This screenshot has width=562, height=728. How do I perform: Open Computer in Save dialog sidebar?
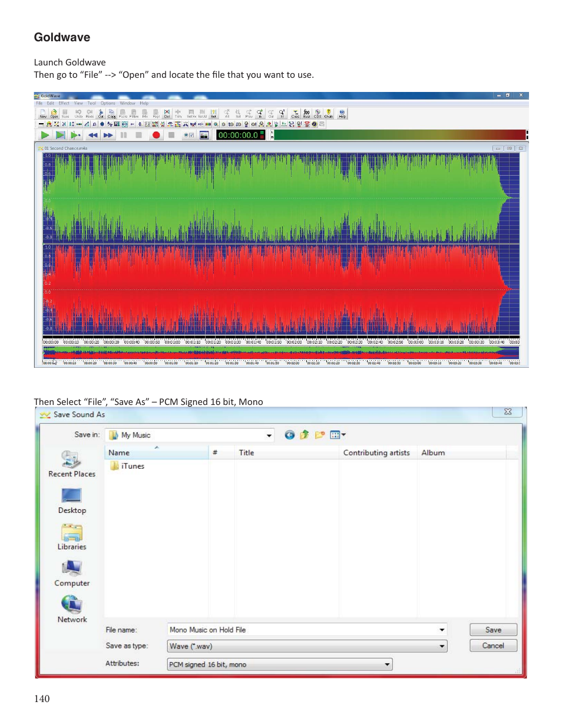click(x=72, y=574)
